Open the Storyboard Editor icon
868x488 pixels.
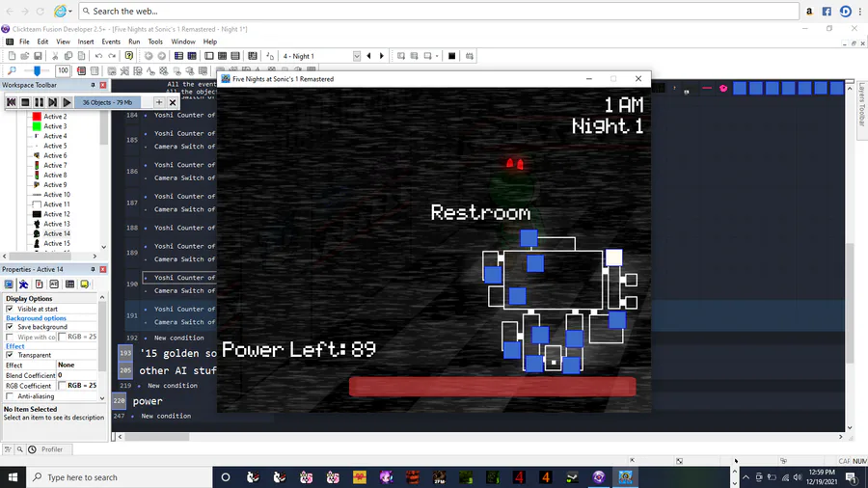(178, 56)
